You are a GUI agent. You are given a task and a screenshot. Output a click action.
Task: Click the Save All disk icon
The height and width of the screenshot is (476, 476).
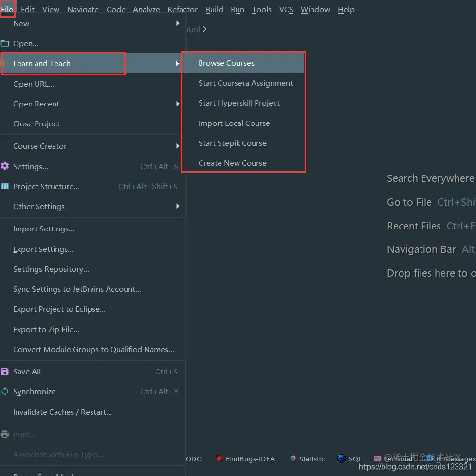[x=4, y=371]
